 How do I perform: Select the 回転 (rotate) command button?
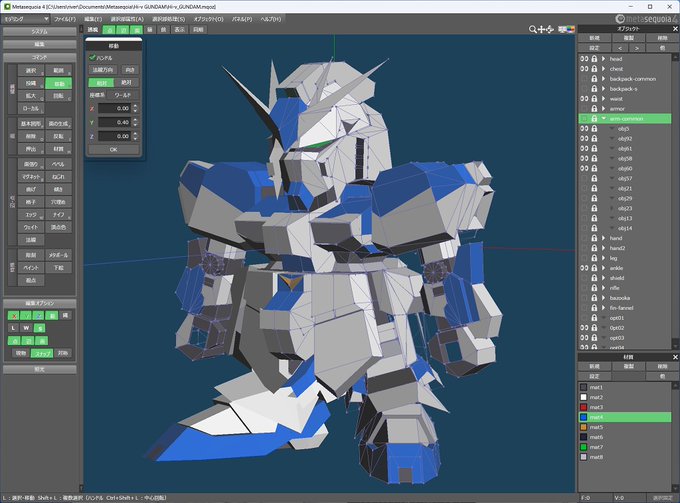pos(59,95)
